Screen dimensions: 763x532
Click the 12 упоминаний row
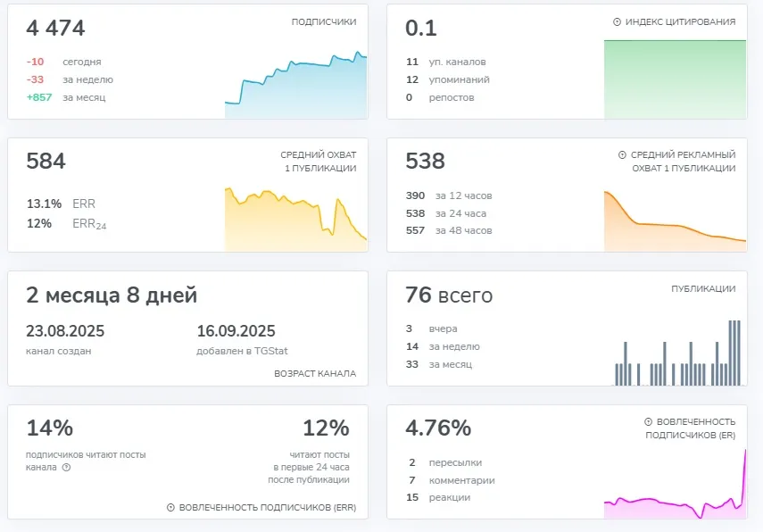point(448,79)
